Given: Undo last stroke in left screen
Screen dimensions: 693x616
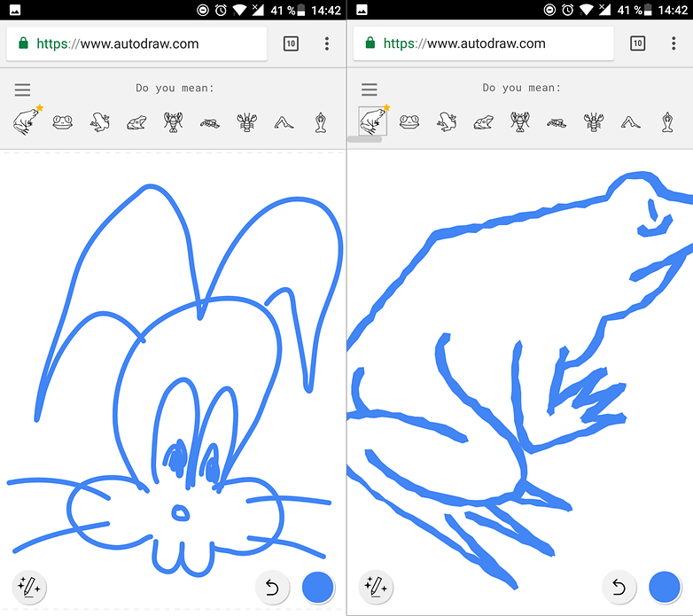Looking at the screenshot, I should point(272,588).
